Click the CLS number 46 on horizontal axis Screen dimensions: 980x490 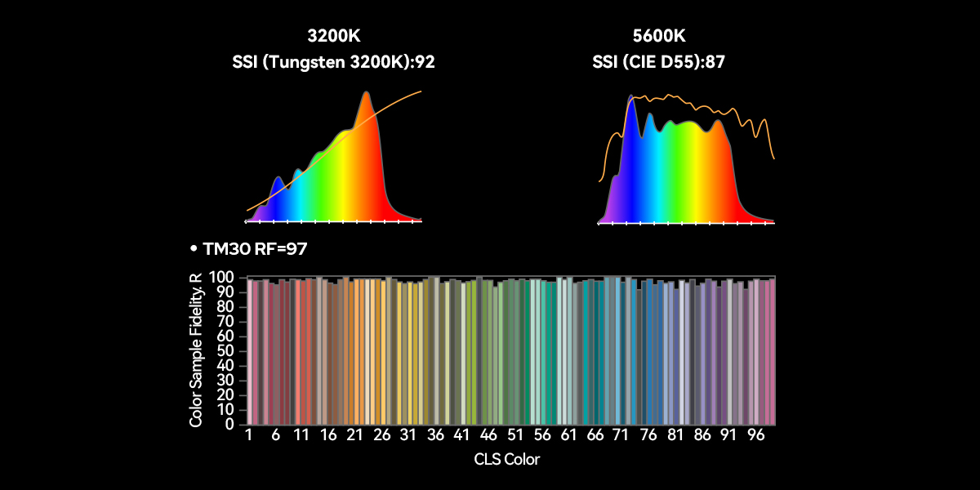coord(488,436)
